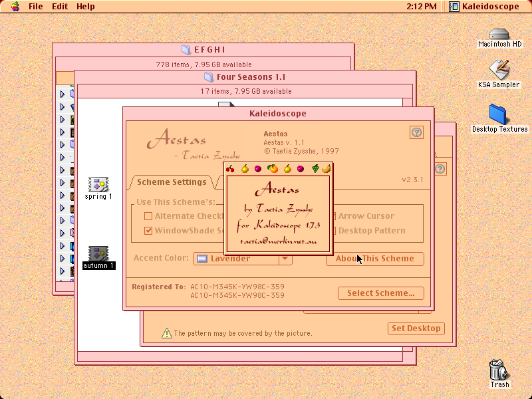Image resolution: width=532 pixels, height=399 pixels.
Task: Switch to the Scheme Settings tab
Action: [172, 182]
